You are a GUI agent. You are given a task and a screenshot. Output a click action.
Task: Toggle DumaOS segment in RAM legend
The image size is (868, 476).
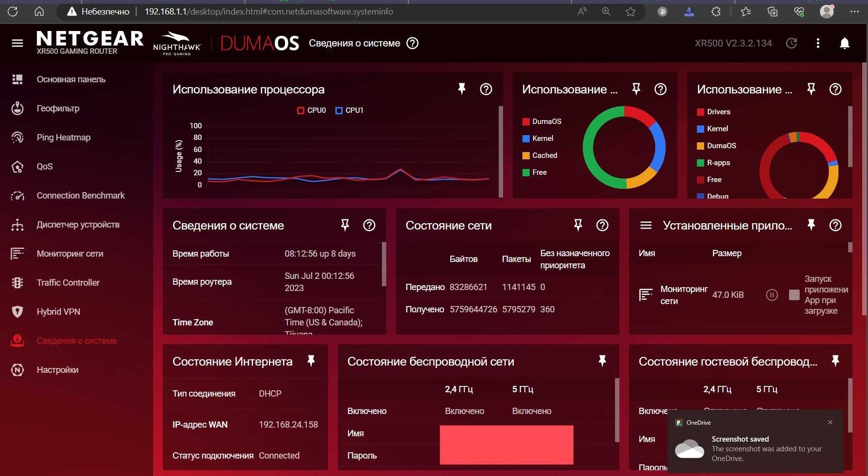(542, 122)
